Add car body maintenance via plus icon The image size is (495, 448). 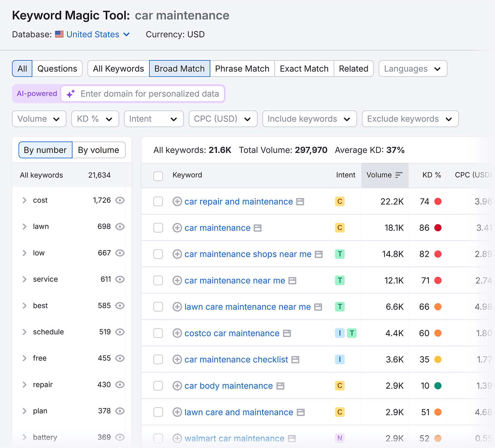click(177, 386)
